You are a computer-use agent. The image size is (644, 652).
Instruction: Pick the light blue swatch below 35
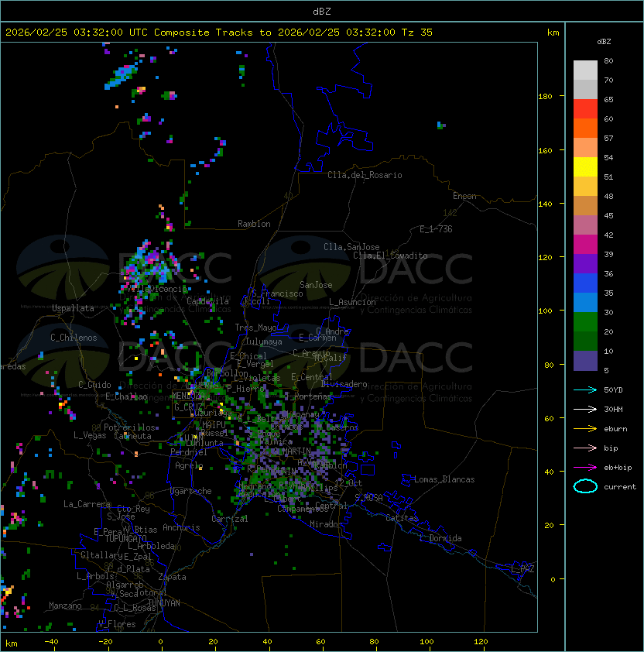pyautogui.click(x=585, y=302)
